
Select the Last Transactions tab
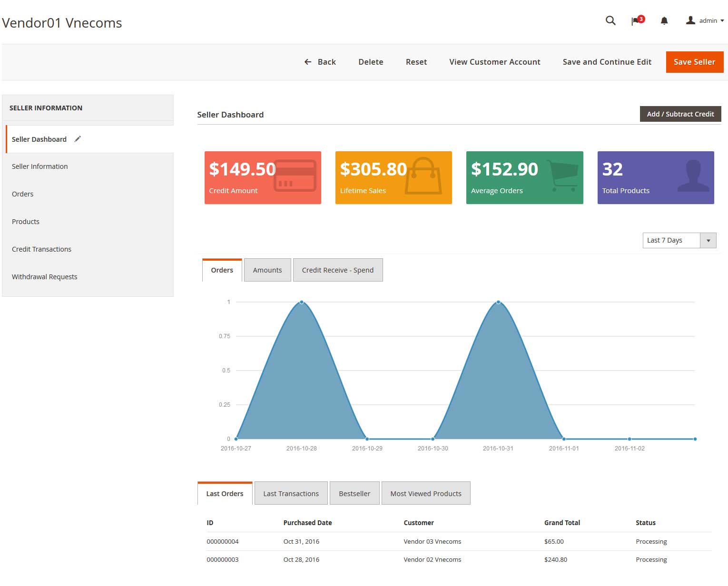291,493
